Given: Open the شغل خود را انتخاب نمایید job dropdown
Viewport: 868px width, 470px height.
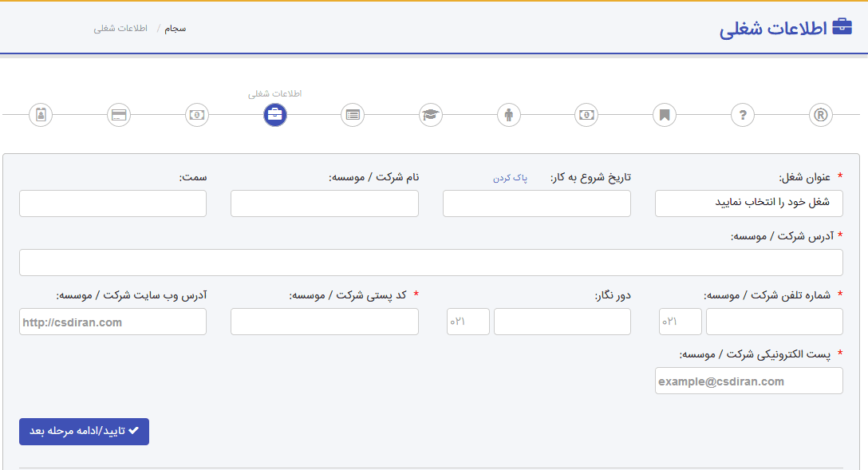Looking at the screenshot, I should tap(748, 203).
